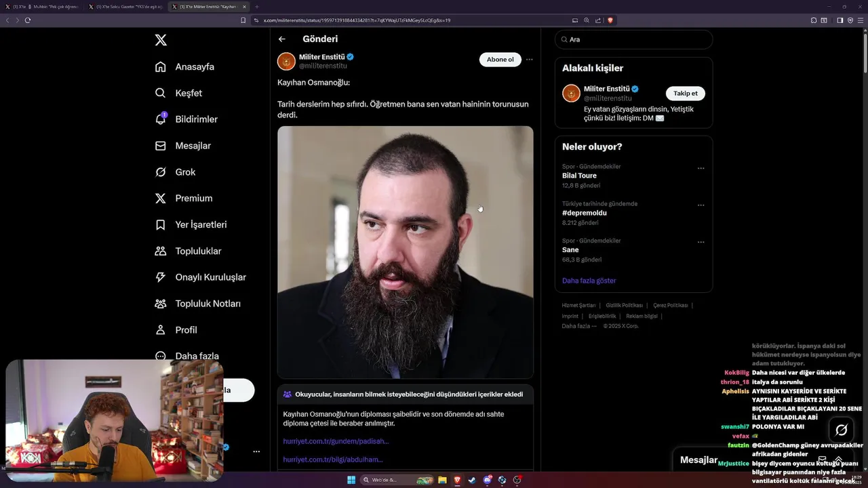
Task: Open the Windows Start menu
Action: (x=351, y=480)
